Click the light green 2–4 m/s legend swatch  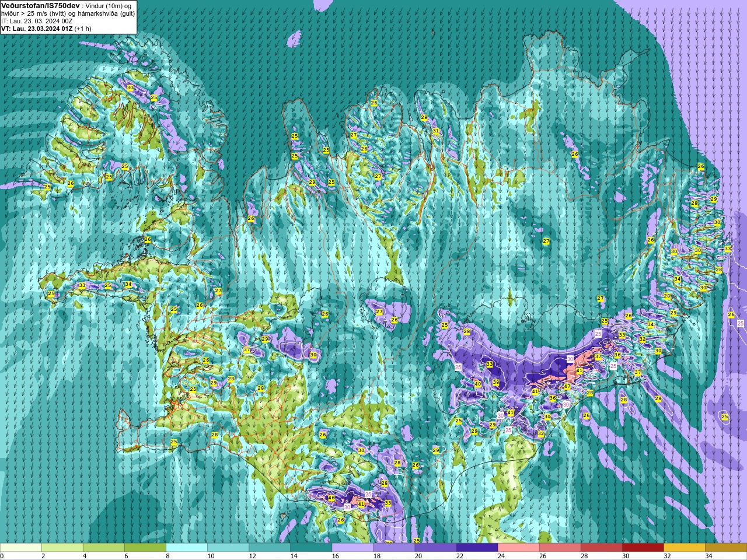point(62,548)
